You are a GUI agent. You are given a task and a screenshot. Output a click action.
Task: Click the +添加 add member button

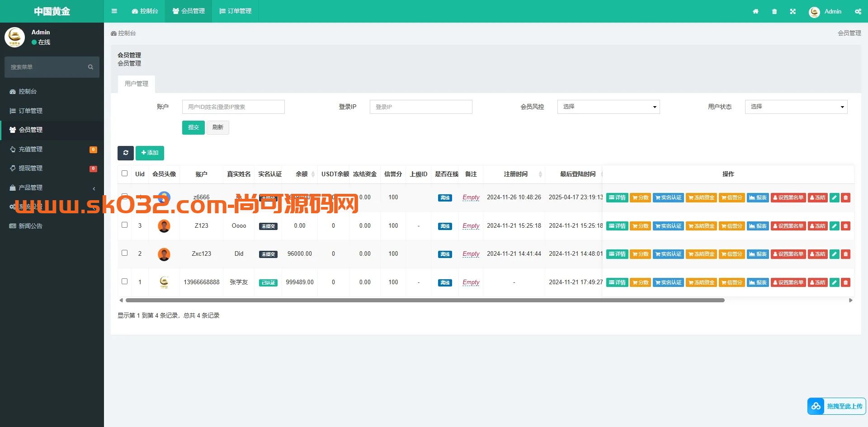click(150, 153)
